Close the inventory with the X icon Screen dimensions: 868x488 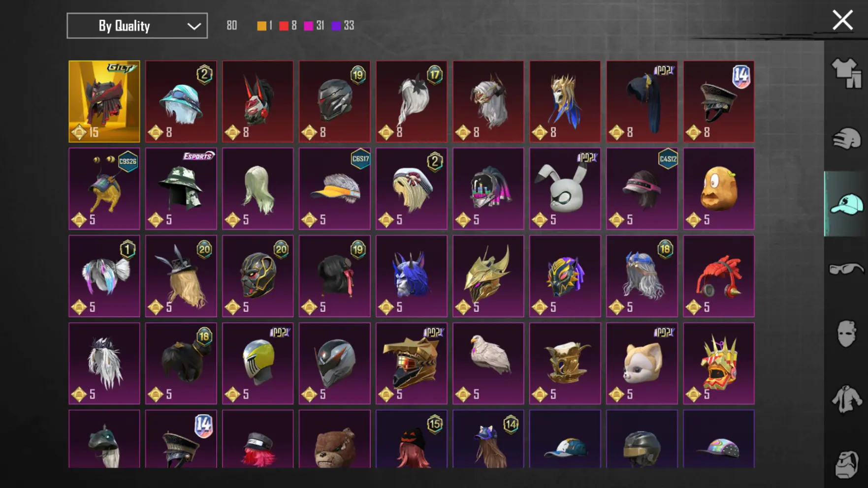click(x=842, y=20)
